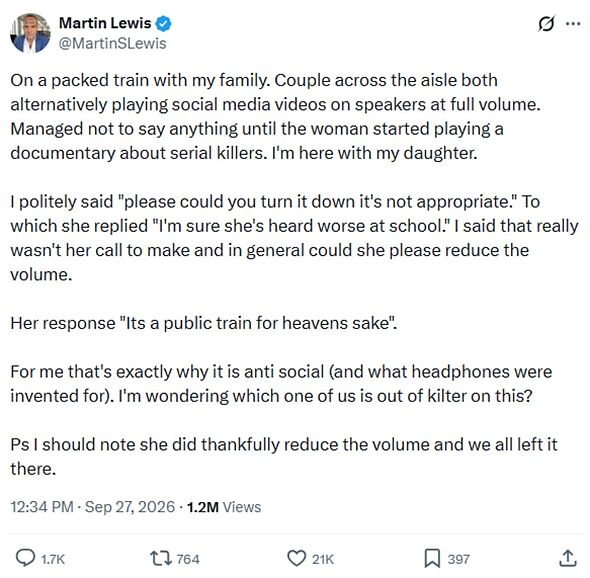
Task: Click the 'Ps I should note' paragraph
Action: [284, 456]
